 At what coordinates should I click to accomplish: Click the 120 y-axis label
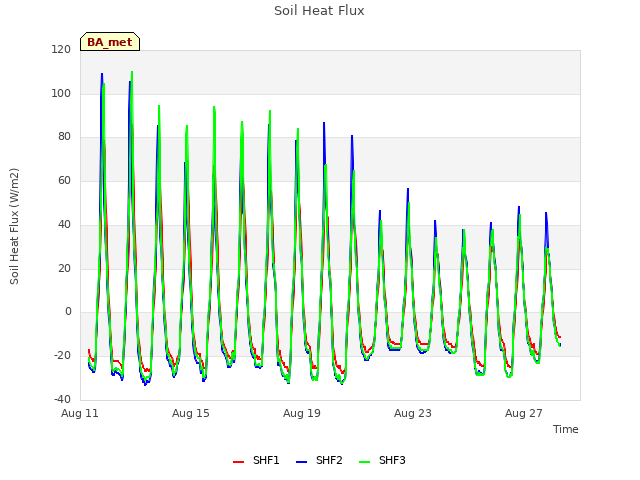(61, 49)
